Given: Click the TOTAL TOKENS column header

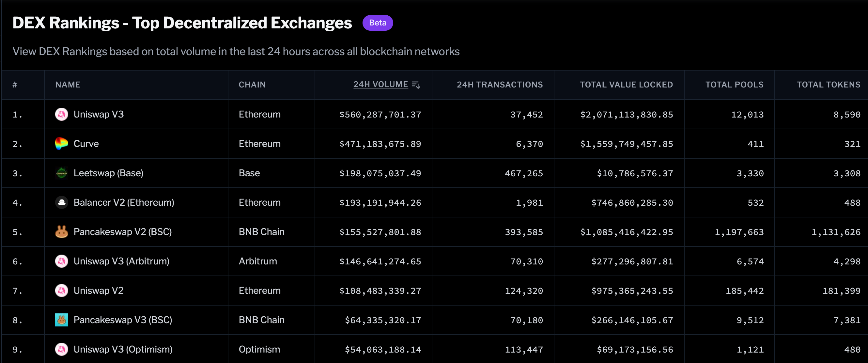Looking at the screenshot, I should point(828,85).
